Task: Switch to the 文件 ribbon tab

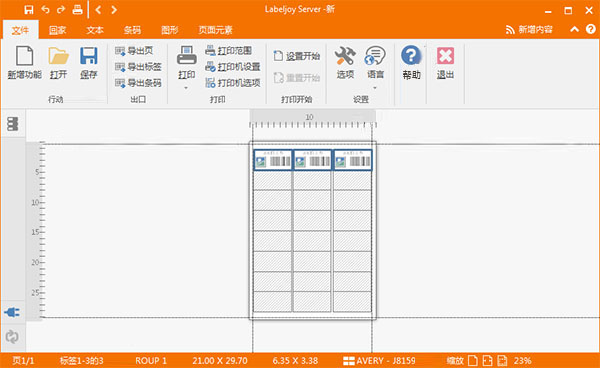Action: [x=20, y=30]
